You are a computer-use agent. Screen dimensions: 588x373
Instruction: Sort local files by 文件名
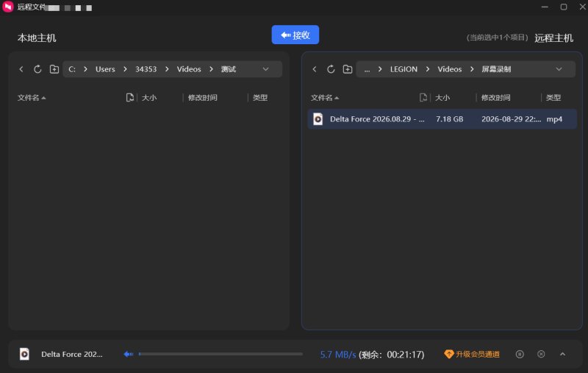click(x=32, y=98)
